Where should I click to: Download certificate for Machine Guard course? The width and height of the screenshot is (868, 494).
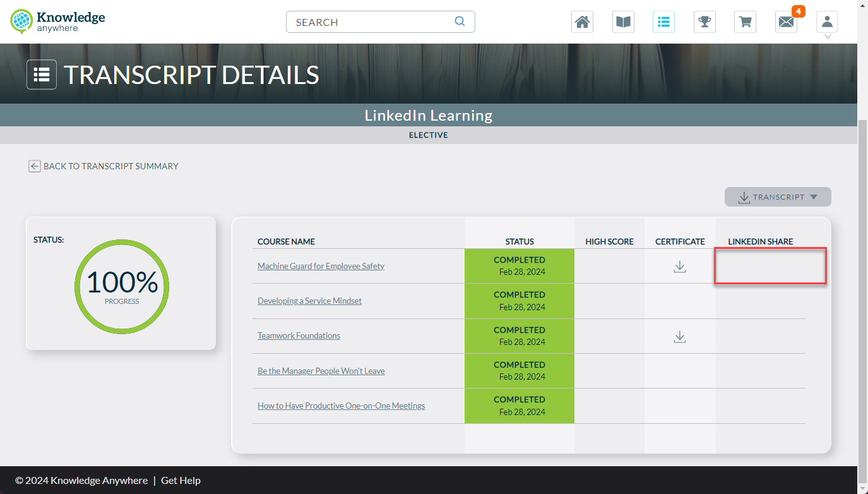[x=680, y=267]
